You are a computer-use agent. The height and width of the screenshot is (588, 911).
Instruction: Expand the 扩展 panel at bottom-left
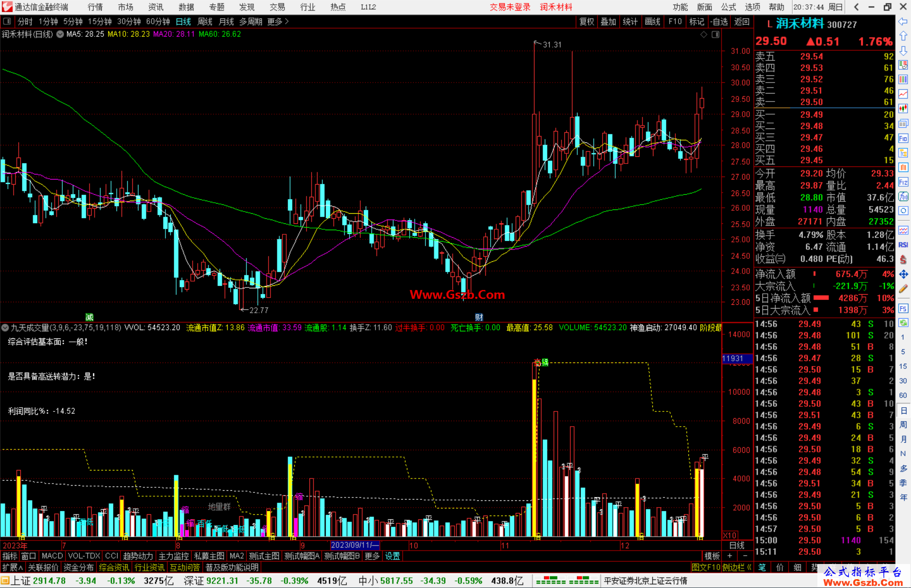point(13,567)
